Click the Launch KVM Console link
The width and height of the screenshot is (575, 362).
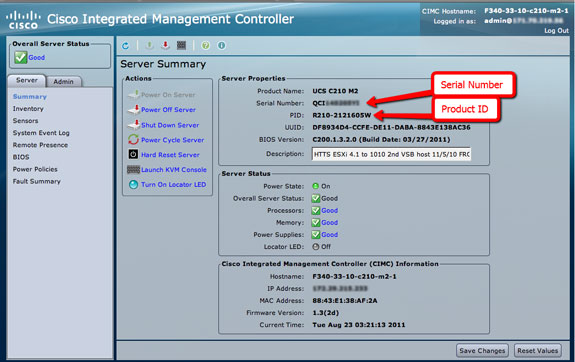pos(174,170)
